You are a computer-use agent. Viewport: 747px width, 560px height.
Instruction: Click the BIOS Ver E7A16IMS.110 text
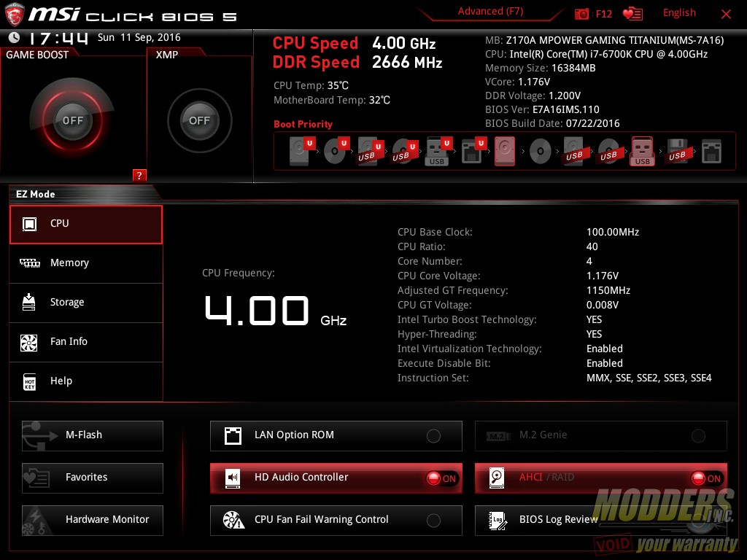(x=542, y=109)
